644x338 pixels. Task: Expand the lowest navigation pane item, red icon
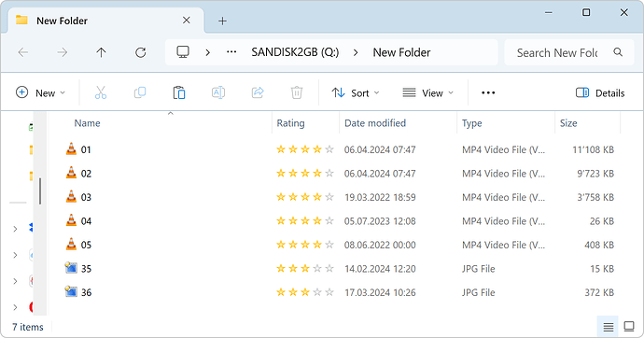pyautogui.click(x=15, y=307)
